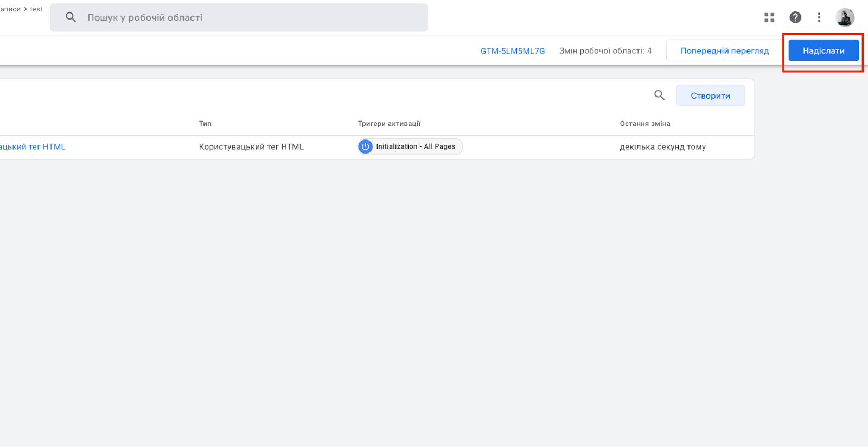Viewport: 868px width, 447px height.
Task: Click the Initialization - All Pages trigger chip
Action: (410, 146)
